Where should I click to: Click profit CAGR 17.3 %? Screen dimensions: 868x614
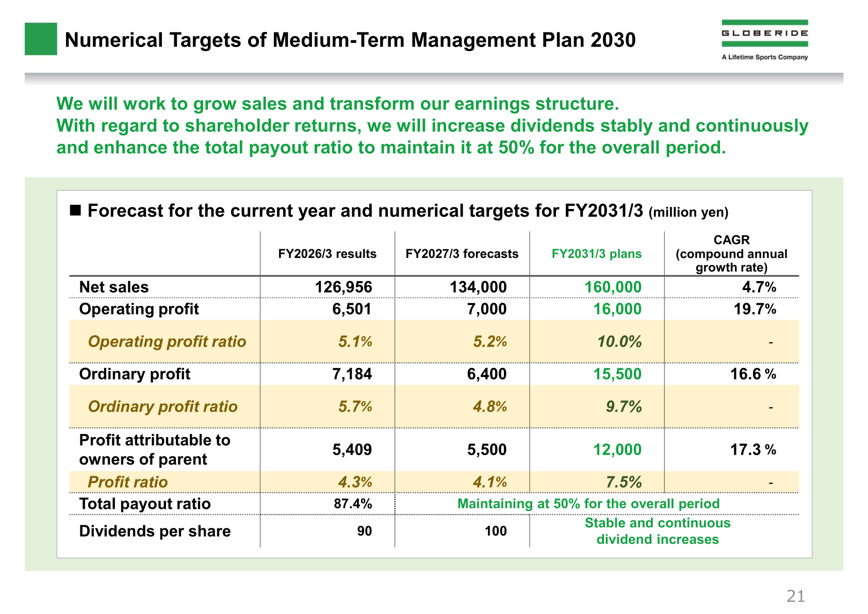(754, 449)
